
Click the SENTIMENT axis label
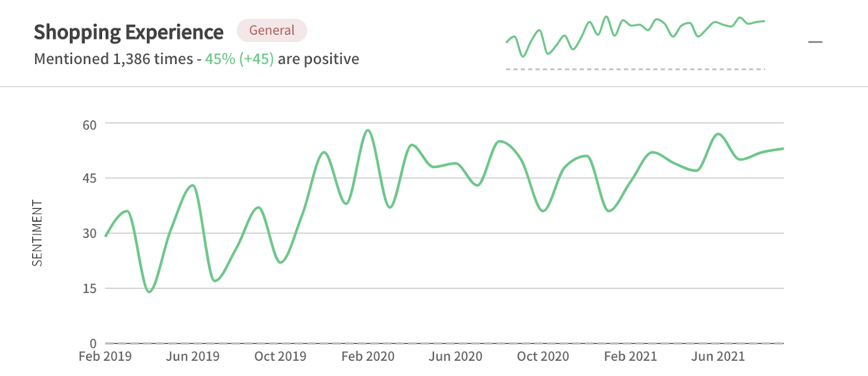click(36, 233)
